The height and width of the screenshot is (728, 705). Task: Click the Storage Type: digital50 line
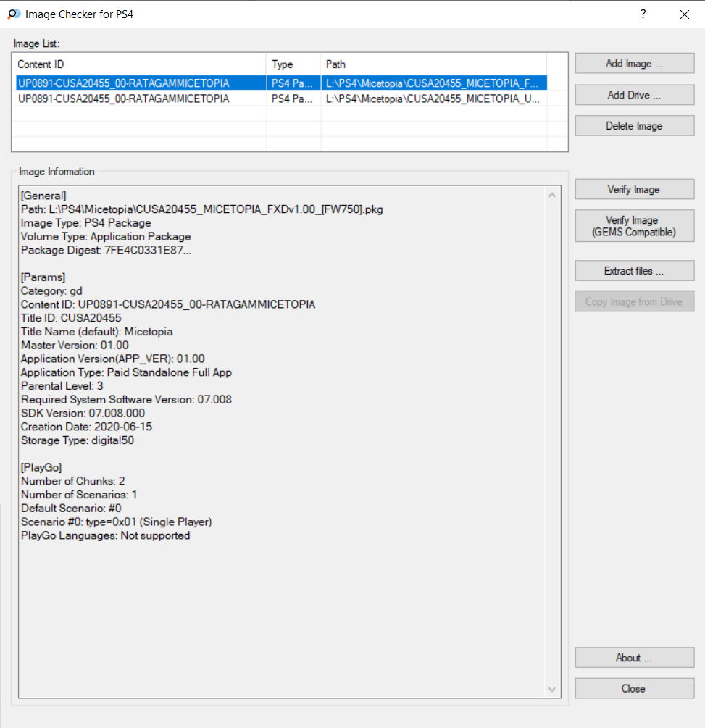click(x=78, y=440)
